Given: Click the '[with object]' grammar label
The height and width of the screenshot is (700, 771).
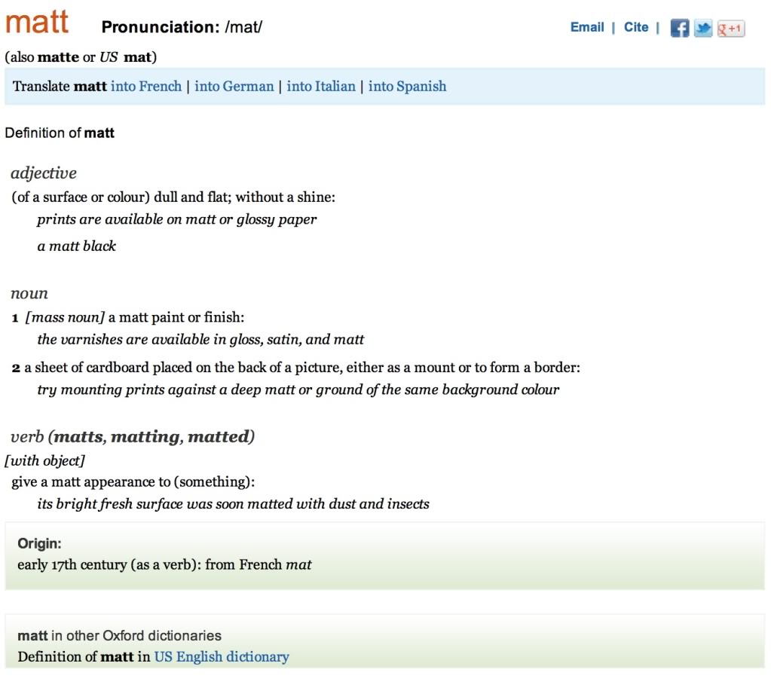Looking at the screenshot, I should pyautogui.click(x=45, y=460).
